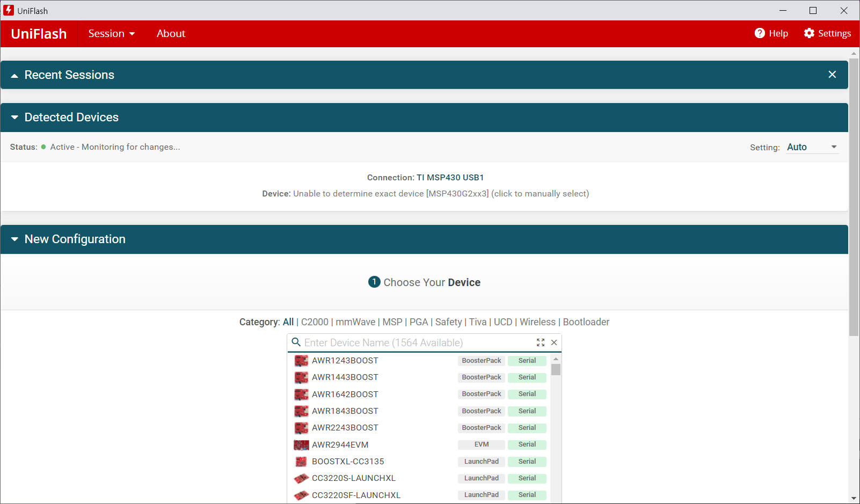Expand the device list to fullscreen

tap(541, 342)
